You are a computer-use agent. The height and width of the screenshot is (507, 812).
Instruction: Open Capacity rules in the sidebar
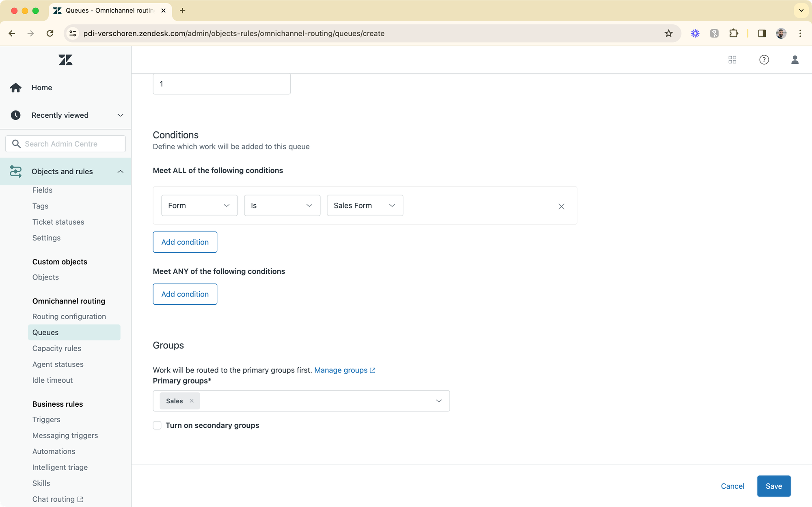pyautogui.click(x=57, y=348)
